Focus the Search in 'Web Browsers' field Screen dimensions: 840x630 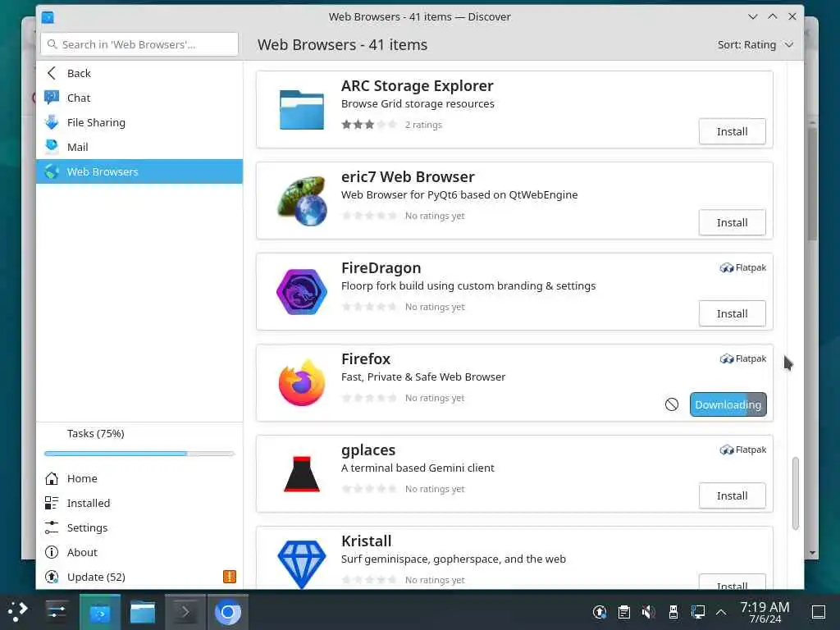[139, 44]
